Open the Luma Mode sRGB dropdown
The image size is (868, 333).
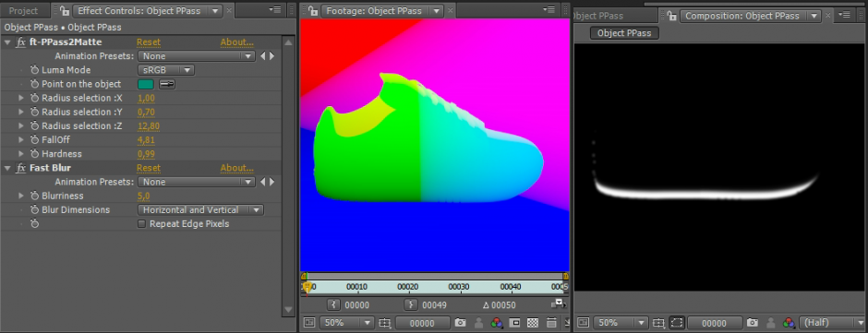pyautogui.click(x=165, y=70)
